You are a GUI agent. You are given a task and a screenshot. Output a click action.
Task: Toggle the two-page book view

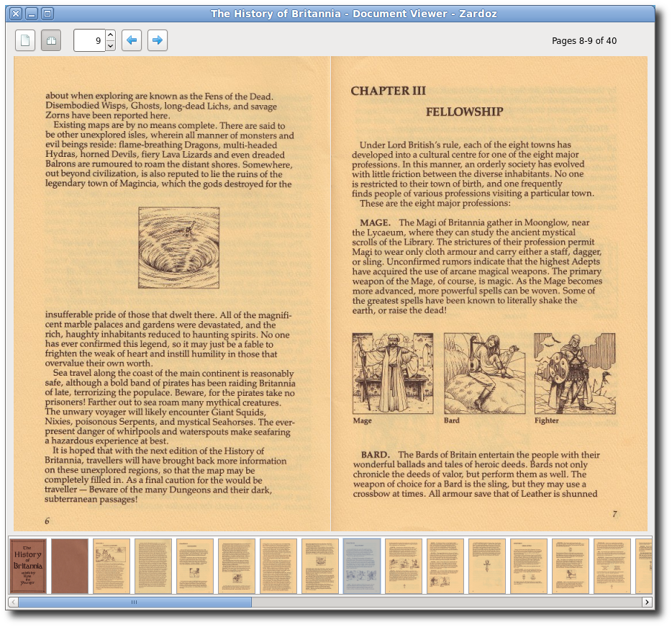click(51, 41)
